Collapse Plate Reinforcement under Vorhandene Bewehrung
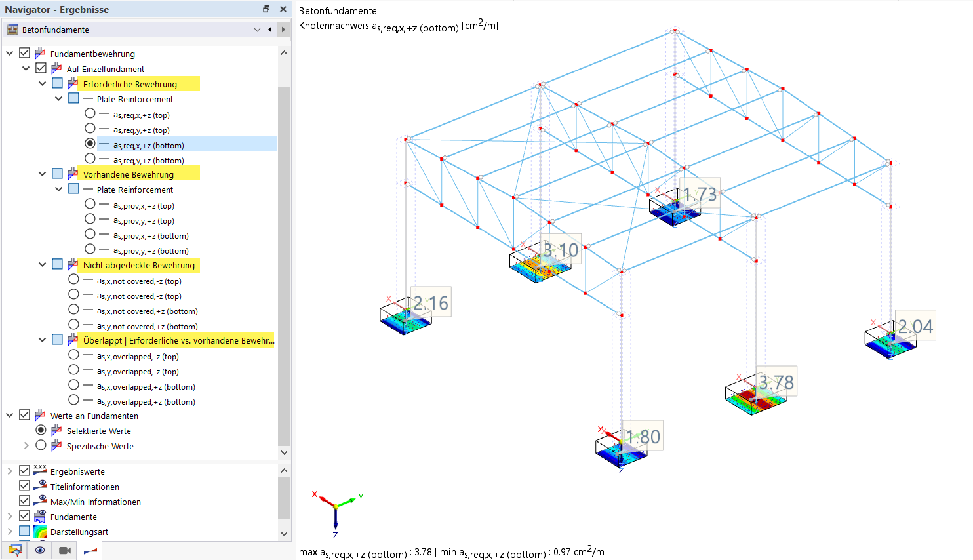 59,189
